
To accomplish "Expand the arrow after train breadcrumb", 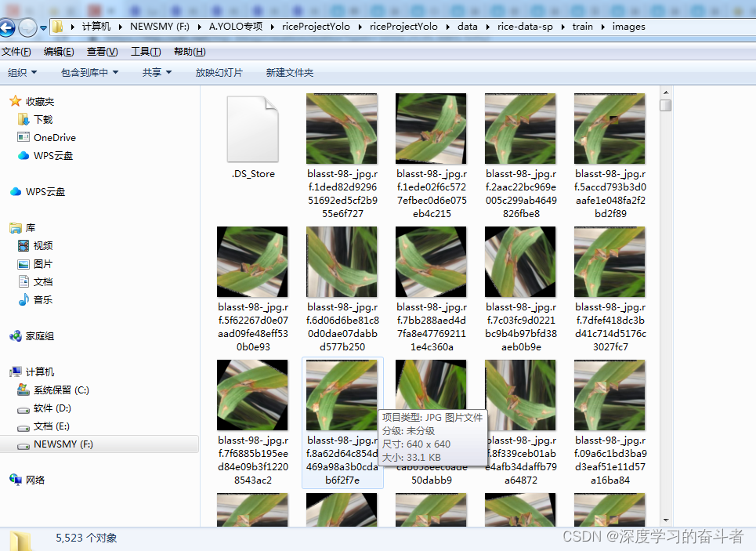I will [602, 27].
